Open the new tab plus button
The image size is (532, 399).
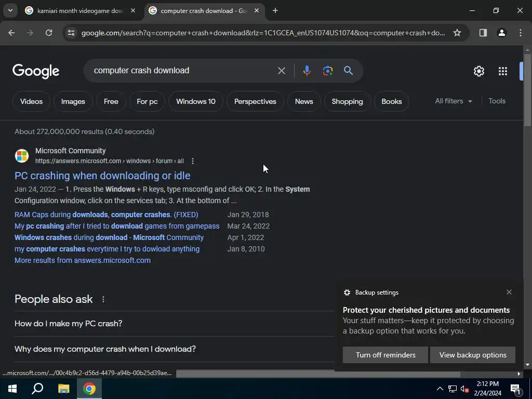[x=275, y=10]
